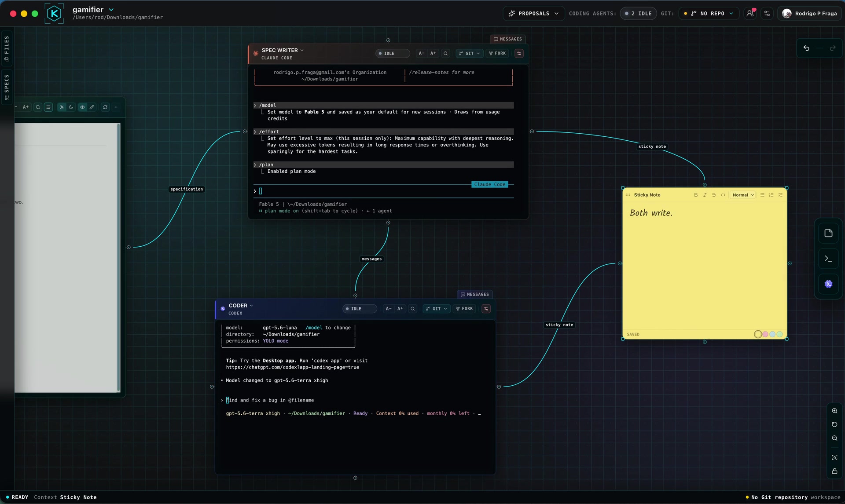Click the Coder panel swap icon
The height and width of the screenshot is (504, 845).
(x=486, y=309)
